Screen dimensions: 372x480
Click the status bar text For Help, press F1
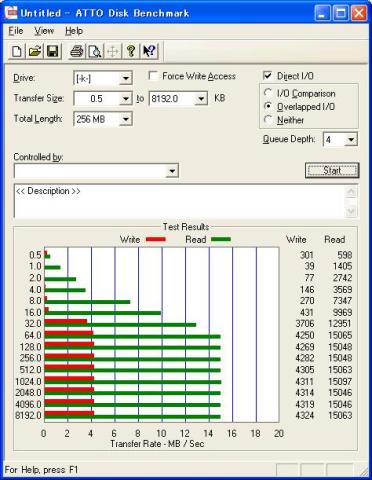click(41, 470)
